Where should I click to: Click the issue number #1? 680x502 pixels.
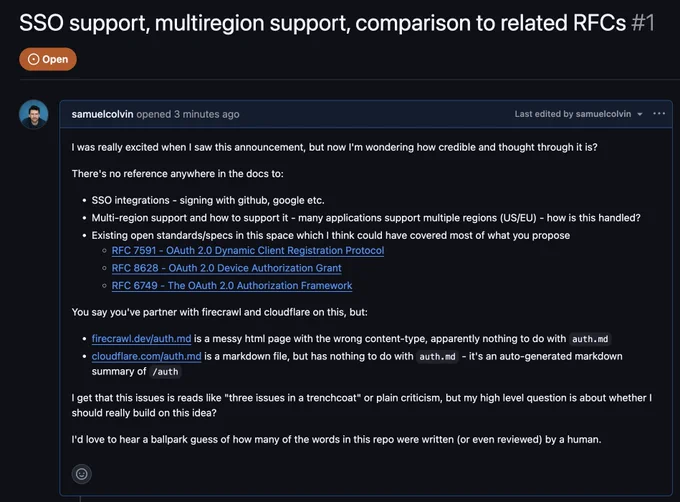pyautogui.click(x=642, y=23)
